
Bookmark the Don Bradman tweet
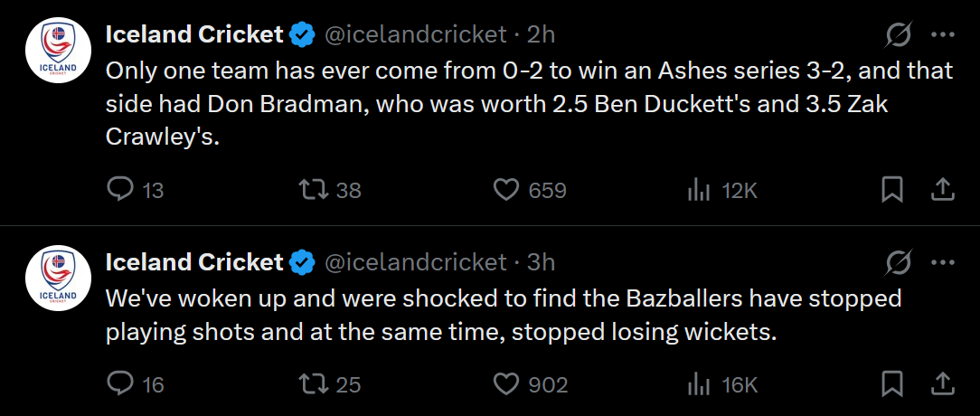(x=892, y=190)
